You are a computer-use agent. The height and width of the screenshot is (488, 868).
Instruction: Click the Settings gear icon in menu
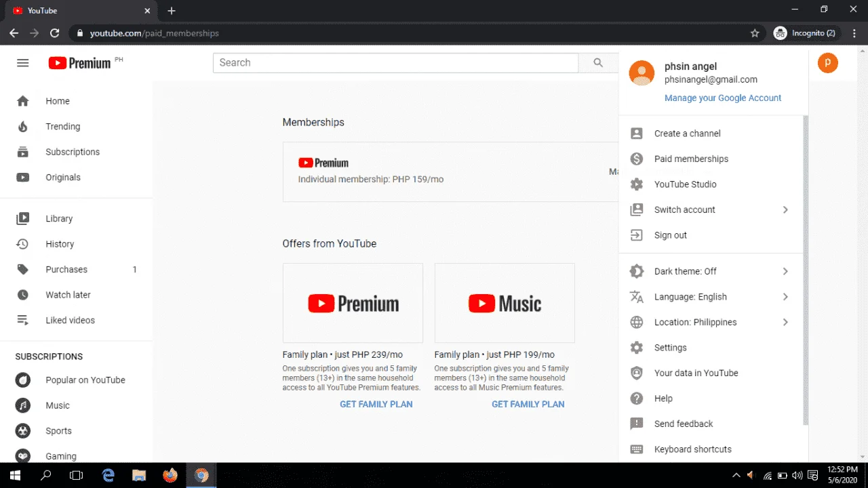tap(636, 348)
